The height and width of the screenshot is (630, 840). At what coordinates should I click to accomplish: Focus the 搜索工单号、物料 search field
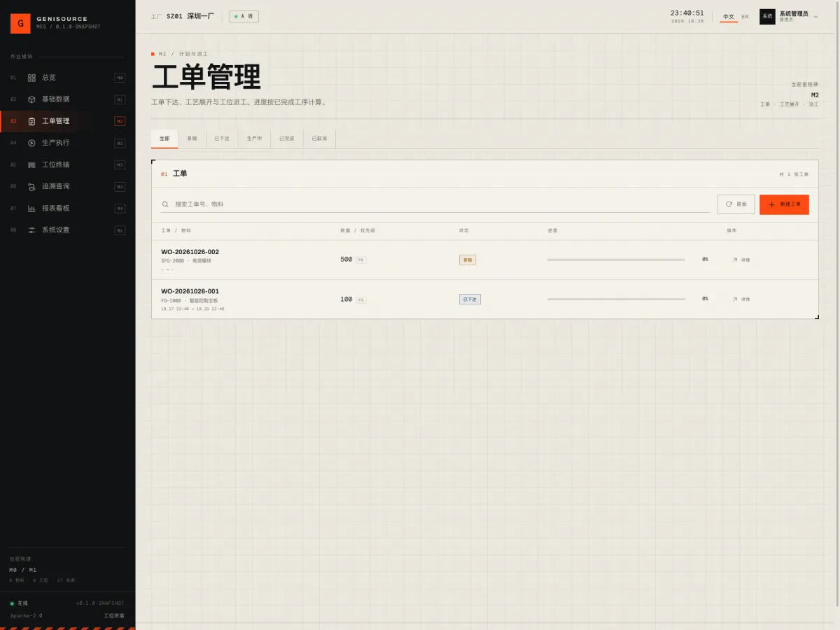(435, 204)
